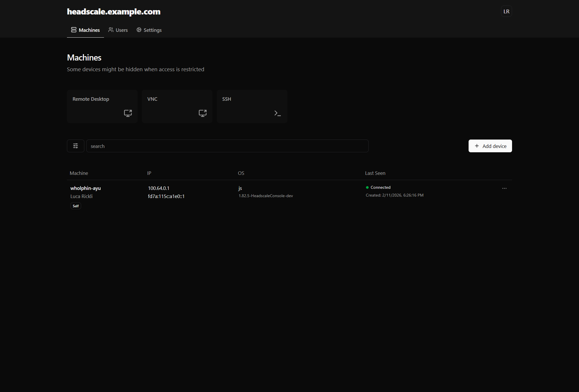
Task: Click the VNC screen-share icon
Action: (203, 113)
